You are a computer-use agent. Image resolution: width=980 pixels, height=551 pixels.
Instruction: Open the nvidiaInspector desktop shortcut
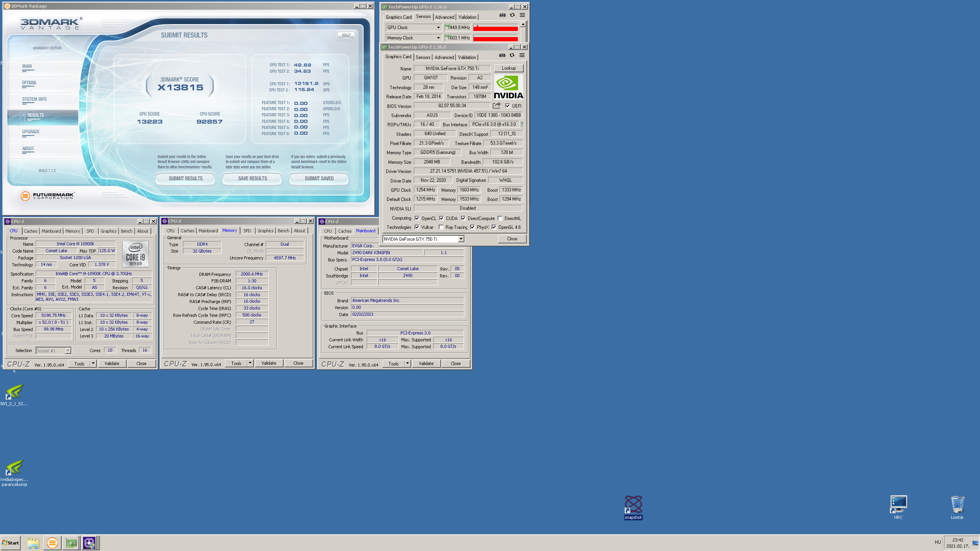14,473
